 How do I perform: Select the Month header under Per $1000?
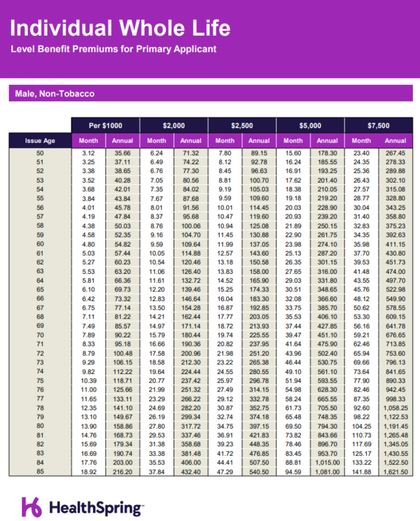click(88, 141)
